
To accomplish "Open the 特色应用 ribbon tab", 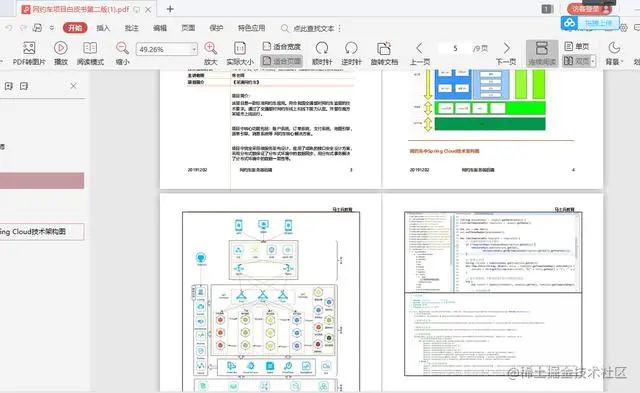I will (x=251, y=28).
